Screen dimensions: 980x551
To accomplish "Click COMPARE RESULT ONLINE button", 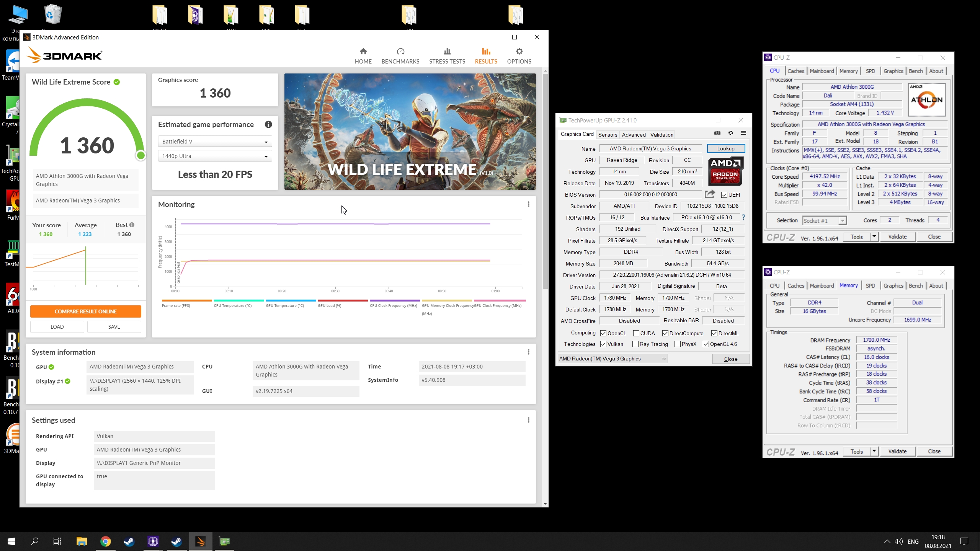I will (86, 311).
